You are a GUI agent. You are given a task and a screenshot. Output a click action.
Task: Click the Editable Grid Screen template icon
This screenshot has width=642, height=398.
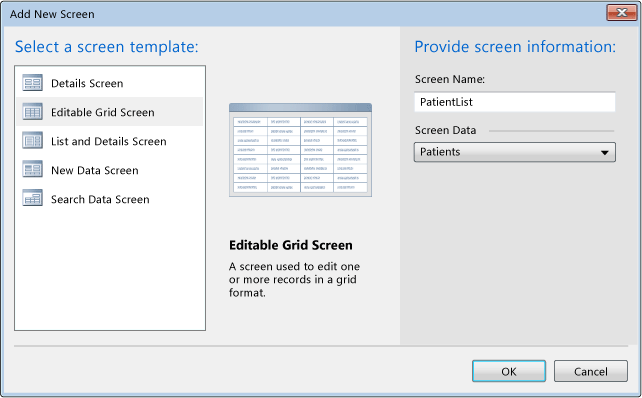click(32, 112)
